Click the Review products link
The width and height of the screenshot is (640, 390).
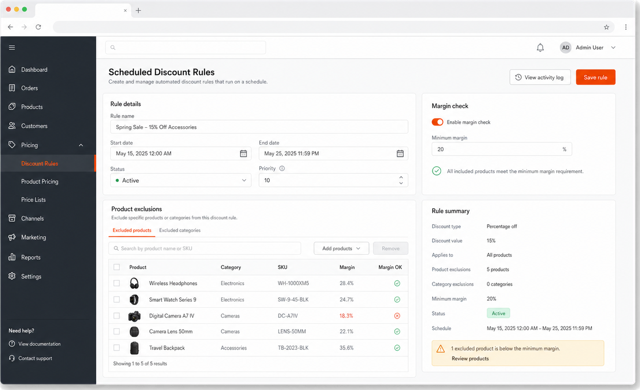[470, 359]
